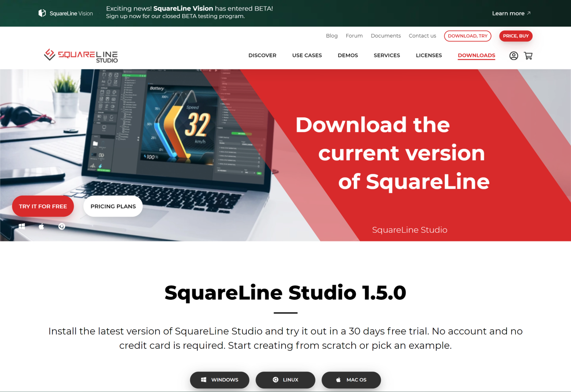The width and height of the screenshot is (571, 392).
Task: Click the PRICE, BUY red button
Action: pos(516,36)
